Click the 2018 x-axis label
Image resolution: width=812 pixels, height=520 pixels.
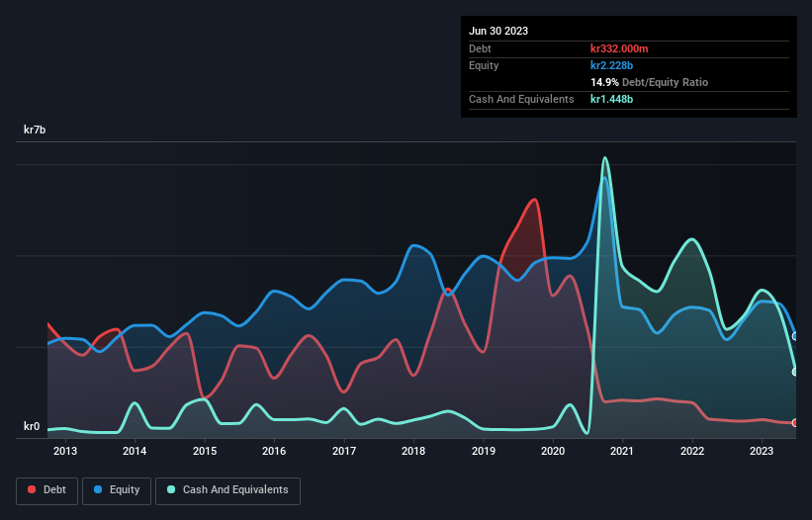point(413,451)
